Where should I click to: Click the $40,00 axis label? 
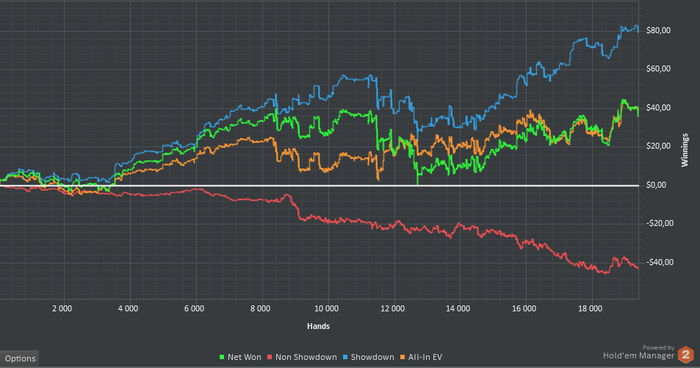[658, 108]
